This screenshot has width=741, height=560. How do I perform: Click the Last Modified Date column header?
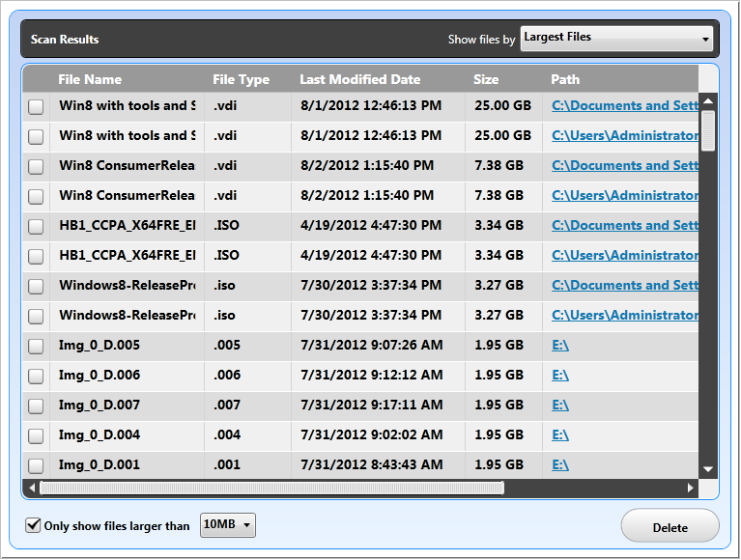357,79
